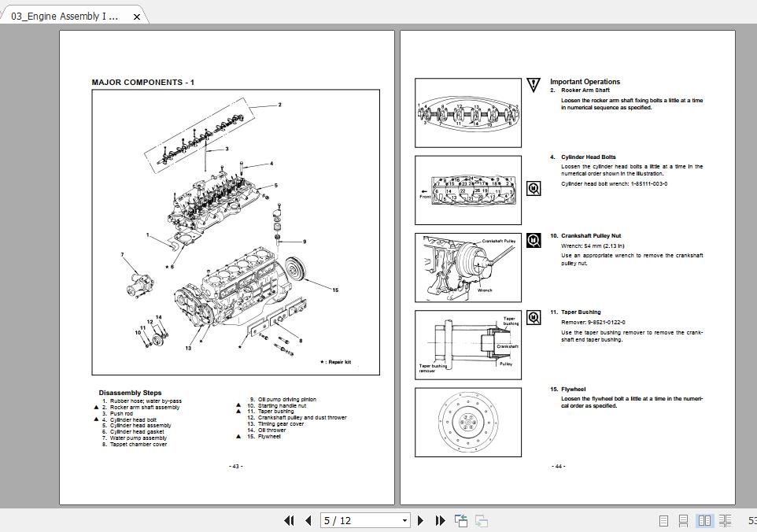
Task: Return to the previous view
Action: 460,520
